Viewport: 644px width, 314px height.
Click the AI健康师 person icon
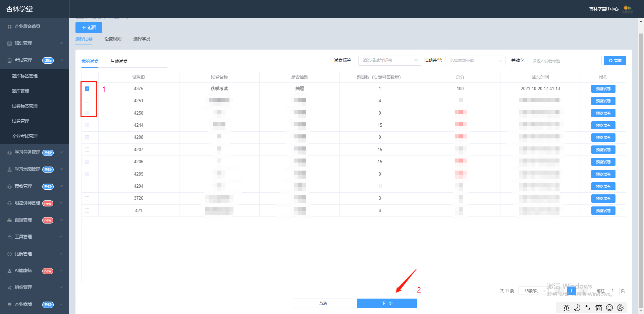[9, 271]
